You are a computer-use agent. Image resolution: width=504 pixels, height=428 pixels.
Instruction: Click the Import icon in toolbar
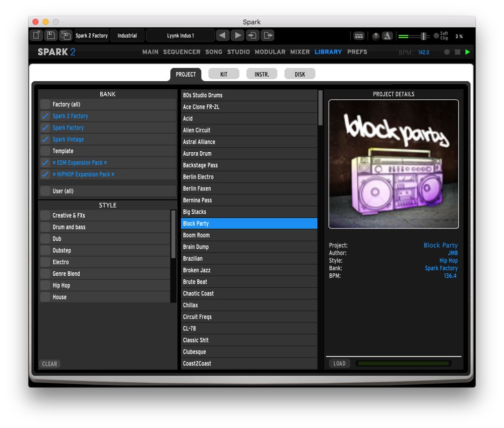click(x=253, y=35)
